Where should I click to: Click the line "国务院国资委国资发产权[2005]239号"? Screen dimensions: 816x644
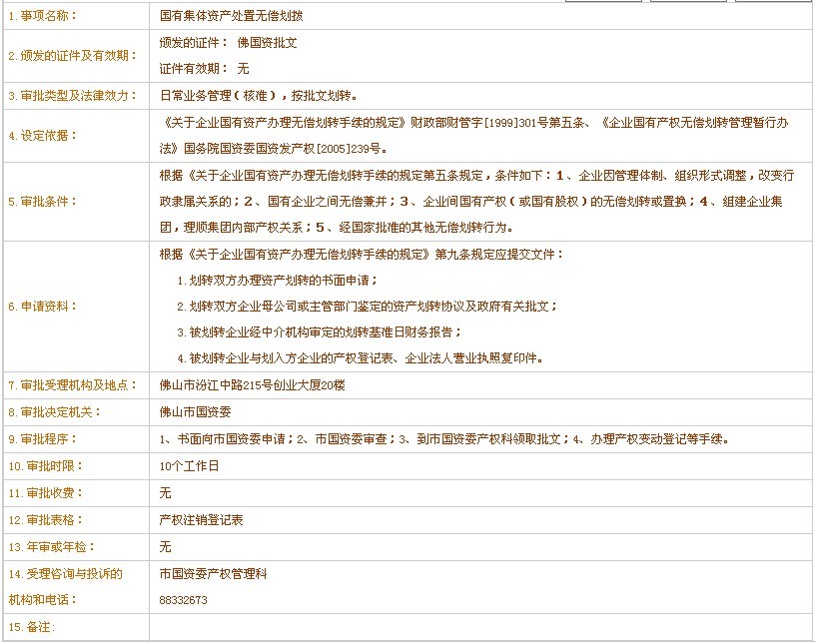pyautogui.click(x=274, y=149)
